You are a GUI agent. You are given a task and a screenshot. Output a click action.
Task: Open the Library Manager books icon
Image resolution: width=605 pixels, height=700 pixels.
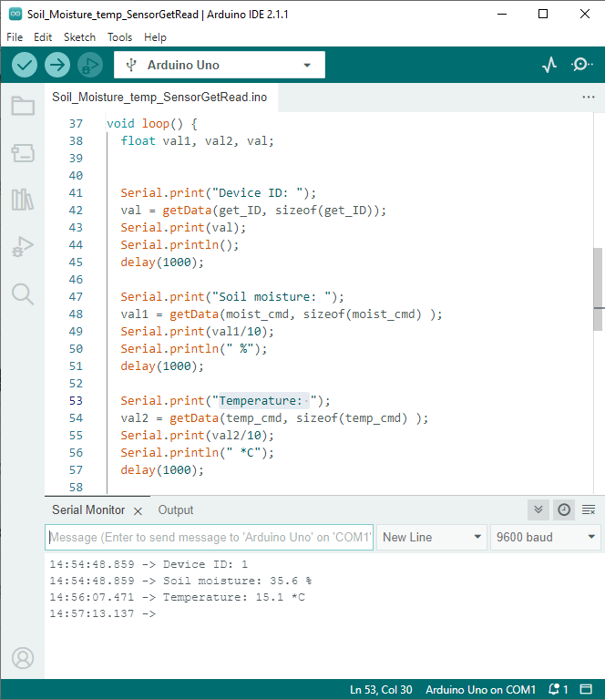pyautogui.click(x=23, y=200)
